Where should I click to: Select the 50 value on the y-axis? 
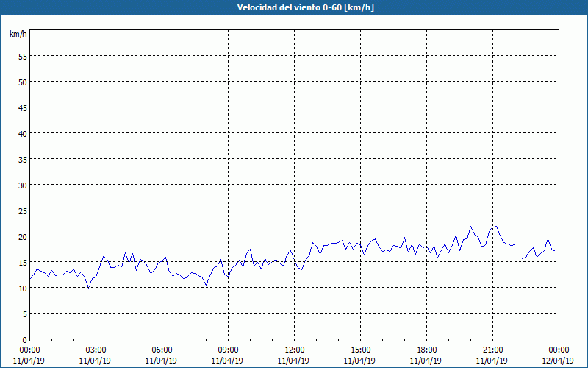pos(23,82)
